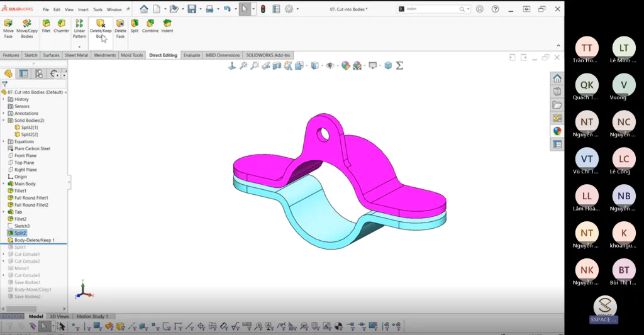Viewport: 644px width, 335px height.
Task: Select participant avatar QK
Action: [x=587, y=85]
